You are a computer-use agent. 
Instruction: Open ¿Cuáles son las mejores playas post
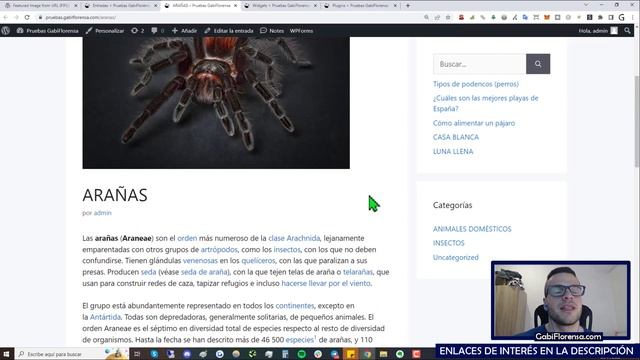click(x=486, y=103)
